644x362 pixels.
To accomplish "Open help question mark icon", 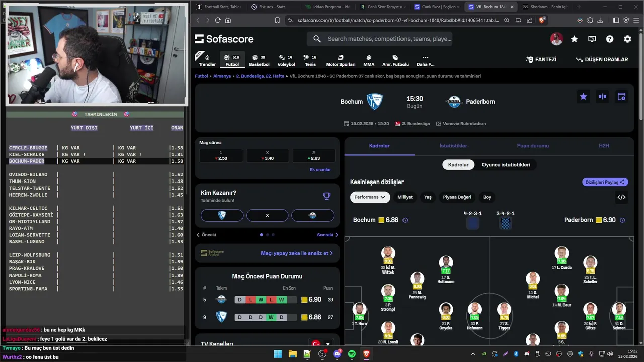I will point(610,39).
